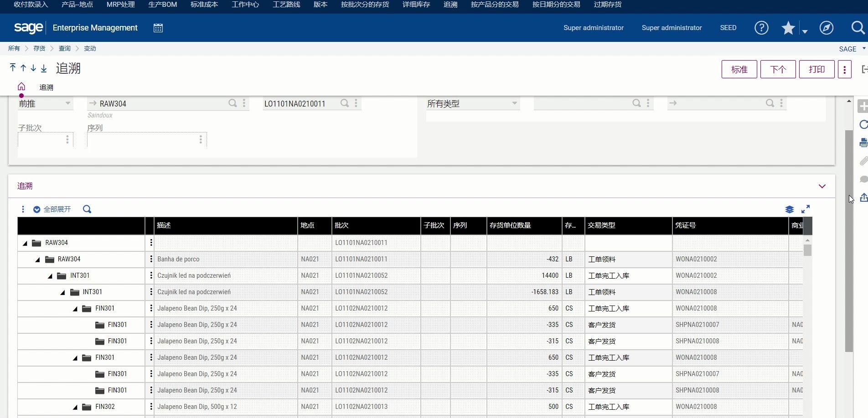This screenshot has height=418, width=868.
Task: Go to previous record arrow
Action: (23, 68)
